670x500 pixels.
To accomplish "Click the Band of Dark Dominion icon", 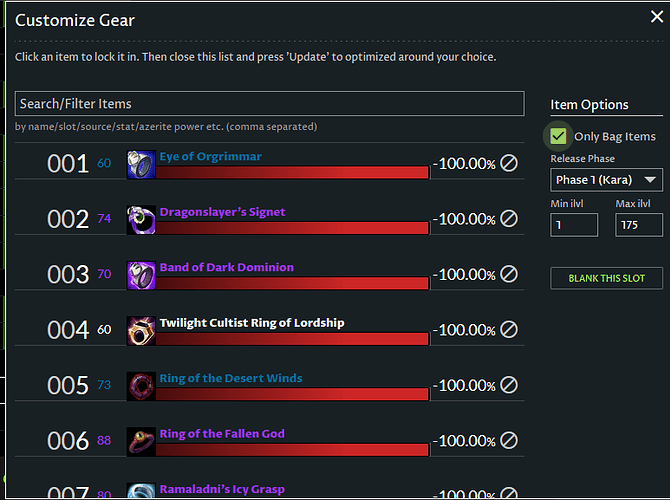I will click(x=141, y=275).
